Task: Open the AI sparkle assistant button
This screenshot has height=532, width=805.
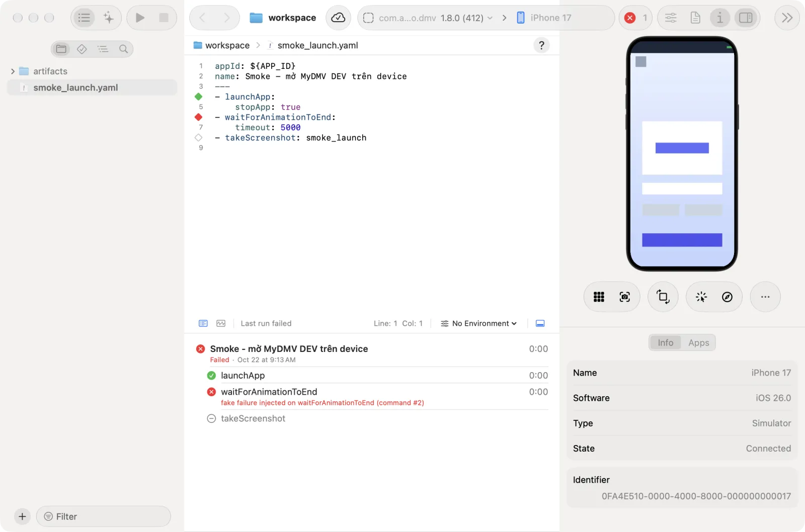Action: pyautogui.click(x=109, y=18)
